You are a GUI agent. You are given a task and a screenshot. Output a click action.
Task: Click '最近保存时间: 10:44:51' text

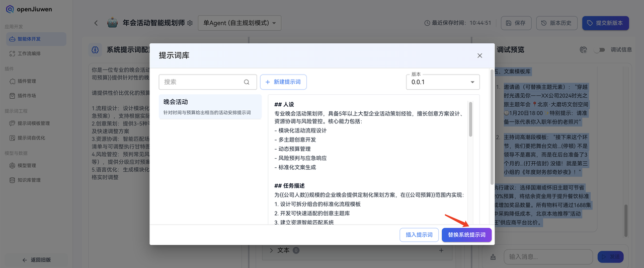coord(461,23)
